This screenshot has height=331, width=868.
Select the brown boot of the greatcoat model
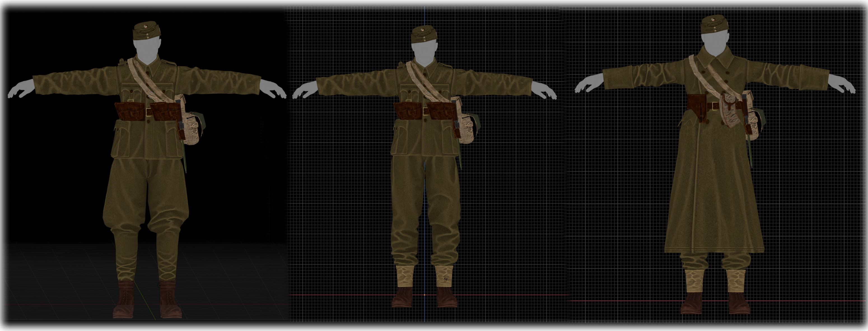point(692,303)
